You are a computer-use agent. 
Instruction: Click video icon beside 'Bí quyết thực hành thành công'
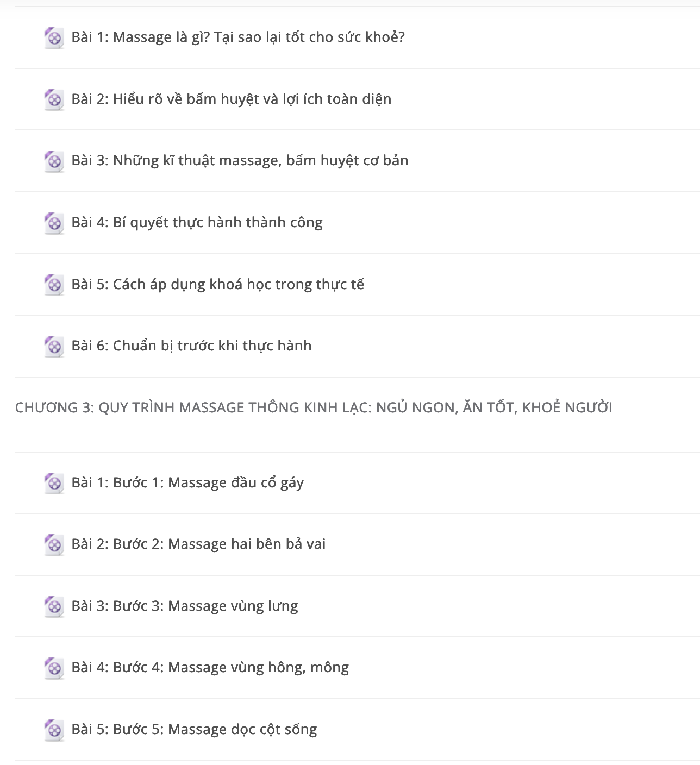pyautogui.click(x=54, y=223)
